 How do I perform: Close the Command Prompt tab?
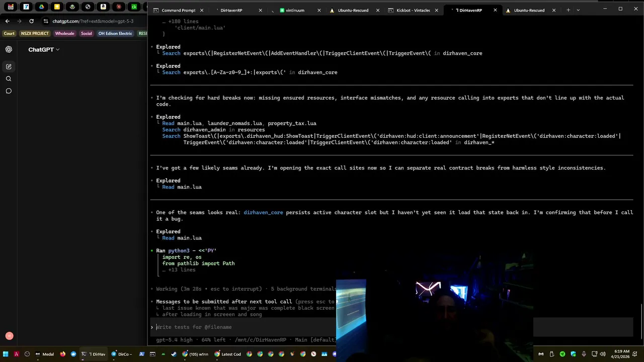[202, 10]
